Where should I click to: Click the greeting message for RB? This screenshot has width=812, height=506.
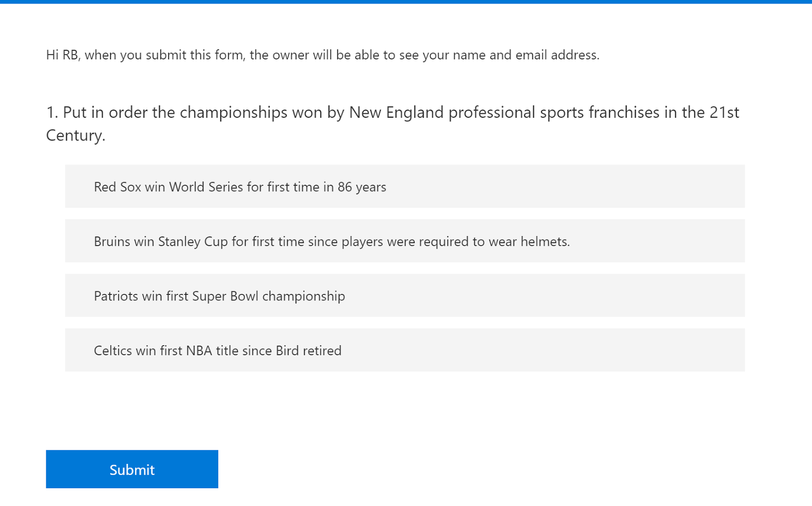tap(322, 55)
